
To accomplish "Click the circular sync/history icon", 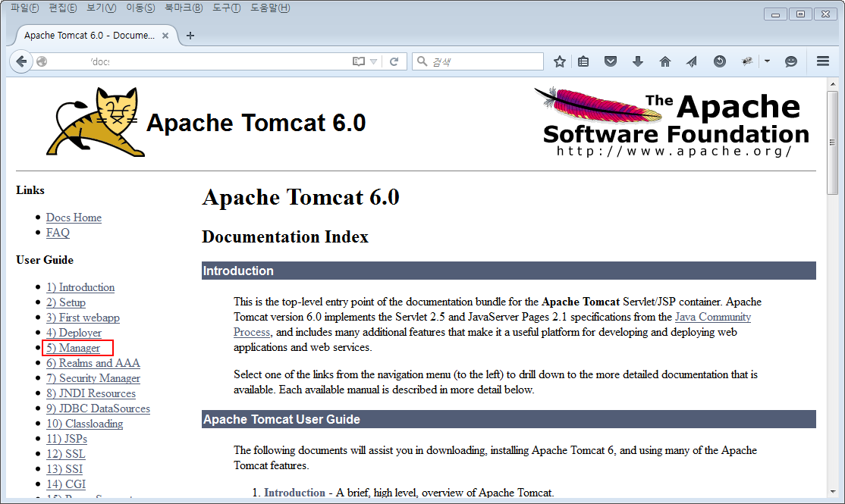I will (719, 61).
